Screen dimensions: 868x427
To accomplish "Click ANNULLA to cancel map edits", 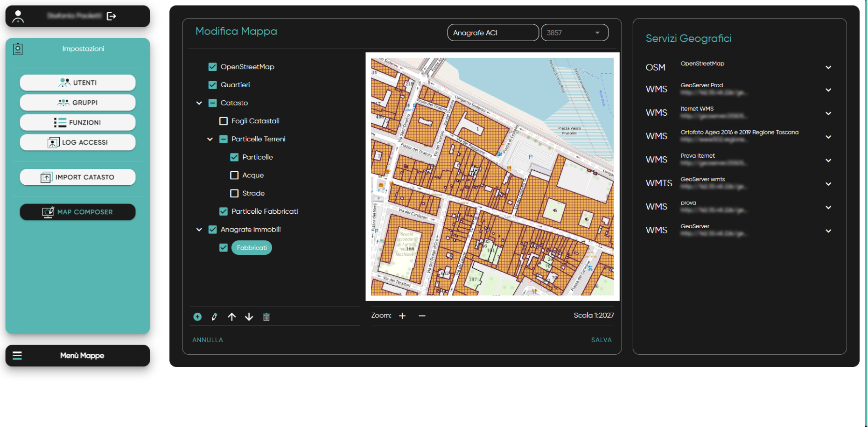I will point(208,340).
